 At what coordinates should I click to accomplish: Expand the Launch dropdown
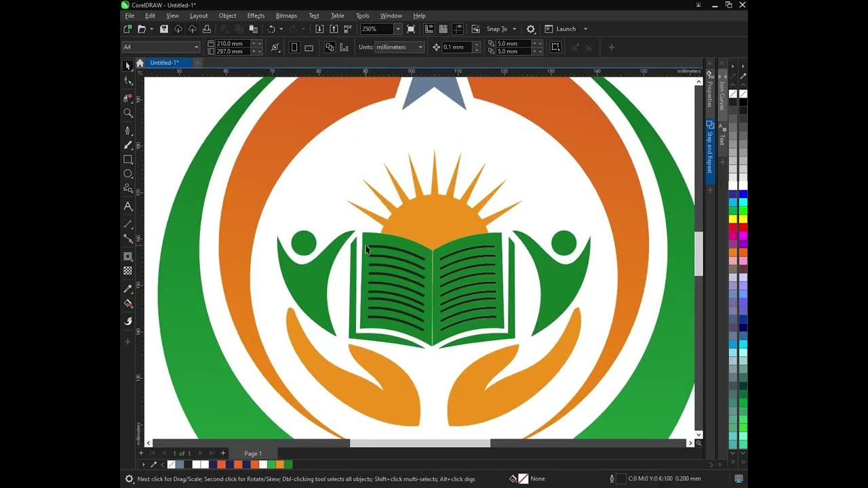point(585,29)
